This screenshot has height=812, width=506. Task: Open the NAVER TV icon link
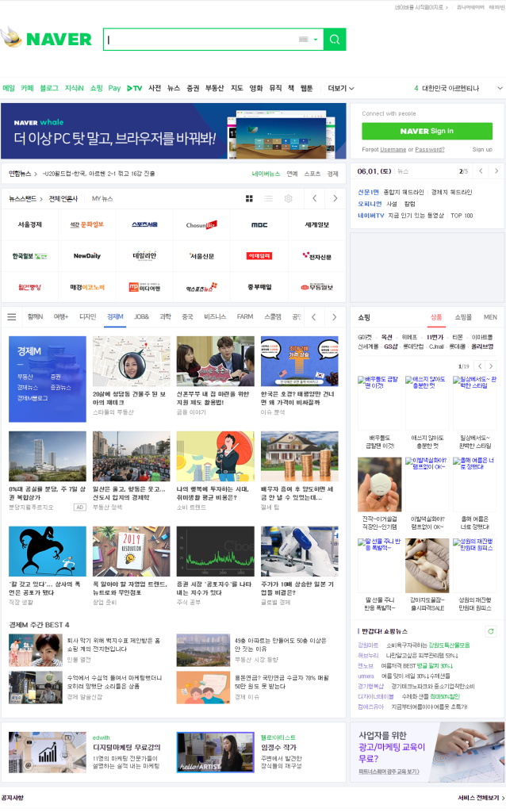[x=135, y=88]
